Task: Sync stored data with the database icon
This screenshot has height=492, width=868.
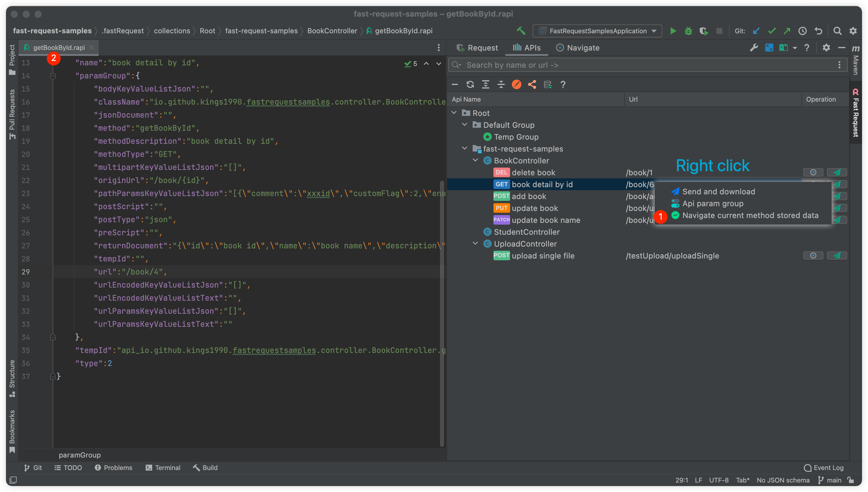Action: point(548,84)
